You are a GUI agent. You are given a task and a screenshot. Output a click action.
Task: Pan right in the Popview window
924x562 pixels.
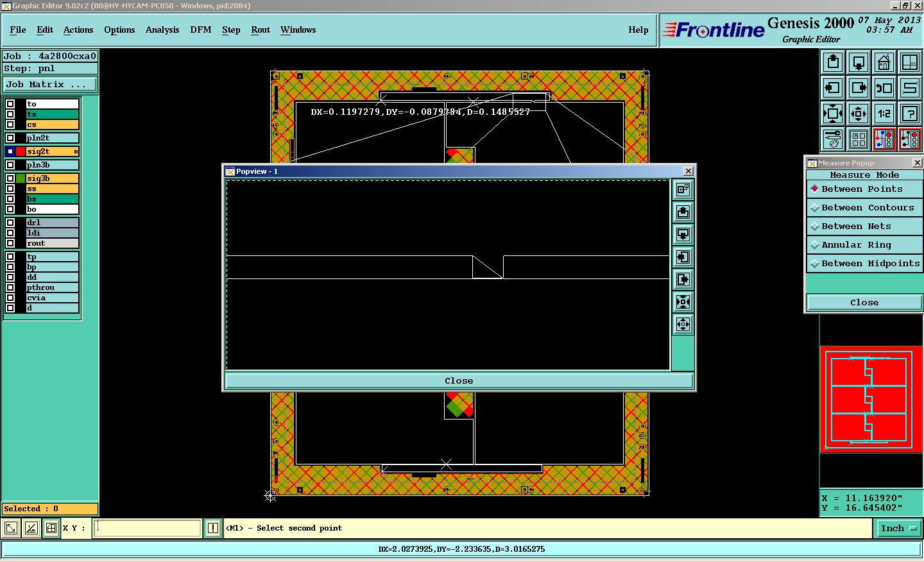pos(683,279)
